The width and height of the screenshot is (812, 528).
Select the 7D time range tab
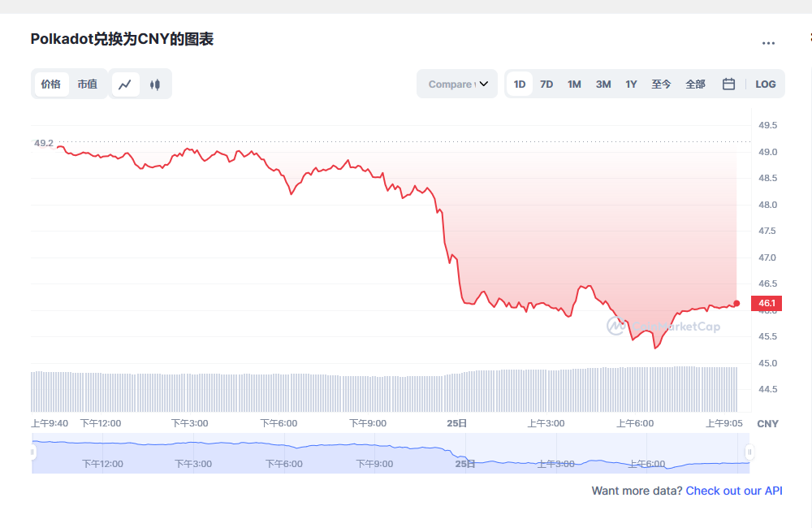[x=546, y=84]
